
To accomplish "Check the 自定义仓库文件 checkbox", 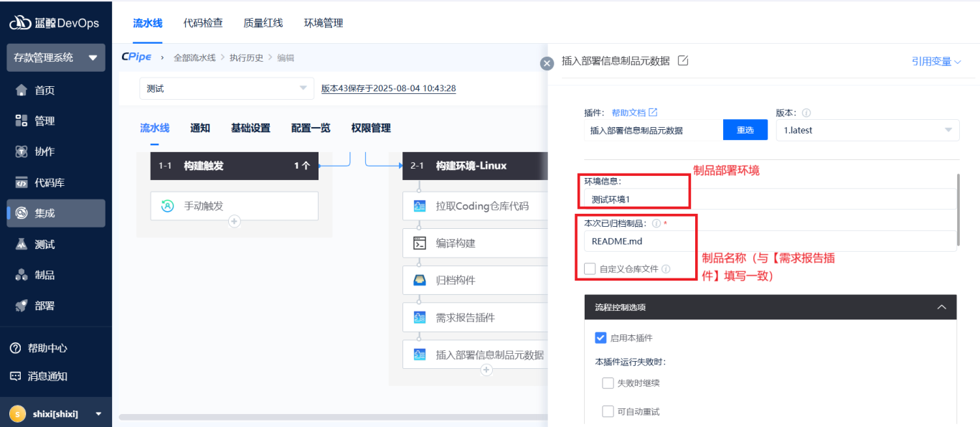I will point(590,268).
